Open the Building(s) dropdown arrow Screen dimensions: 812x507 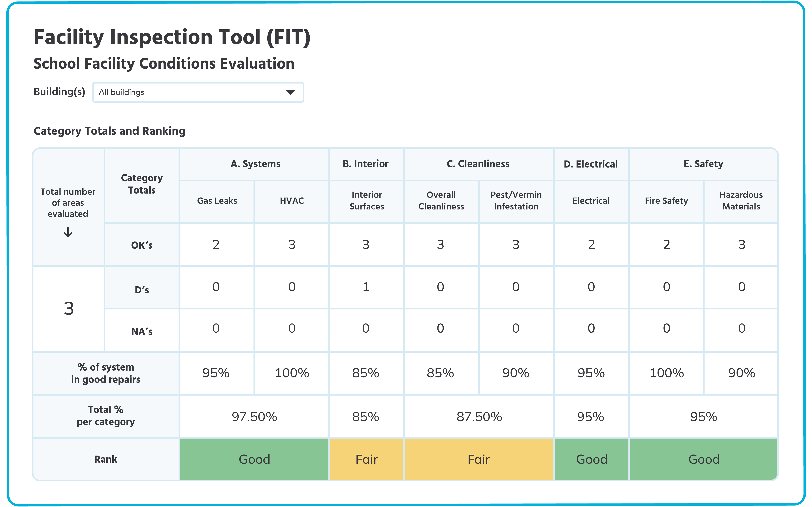coord(290,92)
